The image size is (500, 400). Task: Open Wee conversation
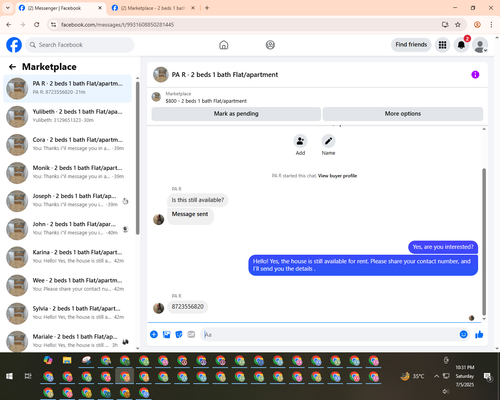click(67, 285)
